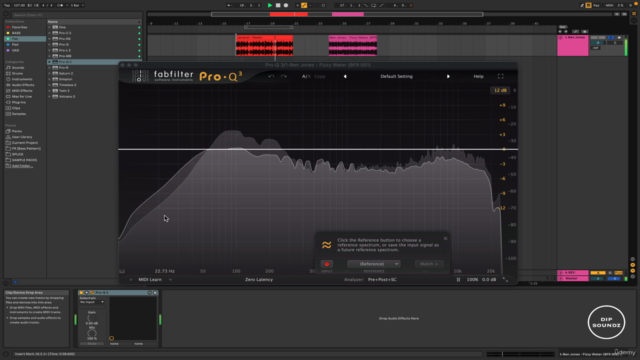Viewport: 640px width, 360px height.
Task: Select the Favorites collection
Action: 19,27
